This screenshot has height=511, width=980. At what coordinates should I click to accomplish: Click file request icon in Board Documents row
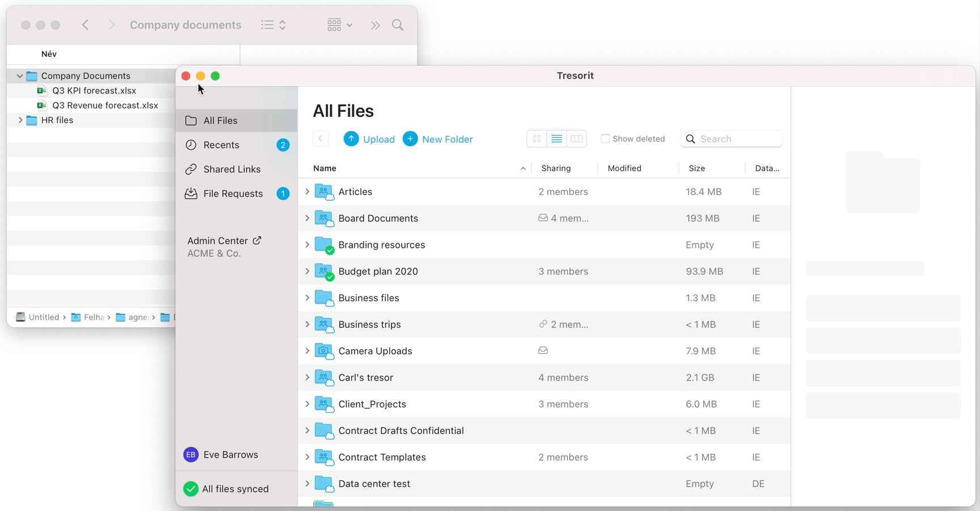coord(543,218)
